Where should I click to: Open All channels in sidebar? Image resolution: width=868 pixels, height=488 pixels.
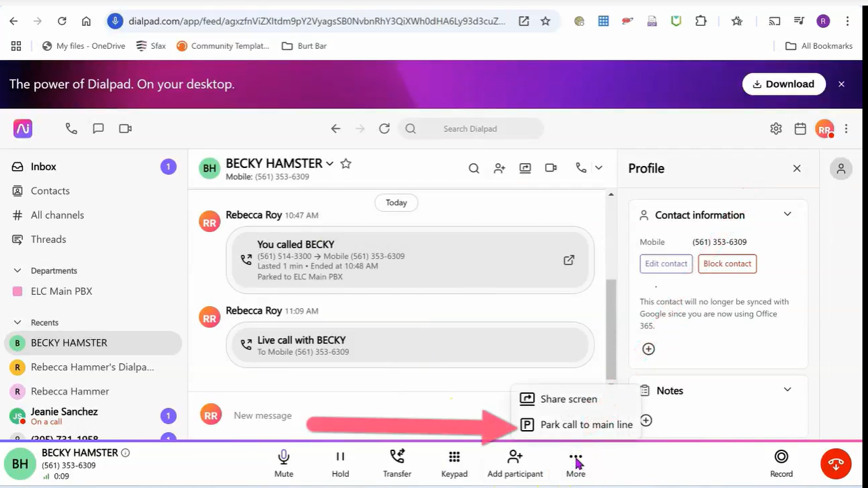pos(93,215)
